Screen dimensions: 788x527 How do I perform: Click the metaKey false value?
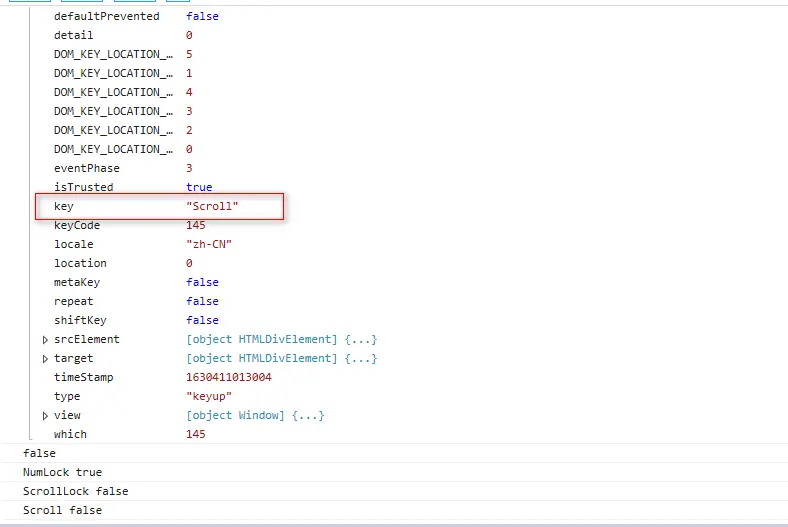pyautogui.click(x=203, y=282)
